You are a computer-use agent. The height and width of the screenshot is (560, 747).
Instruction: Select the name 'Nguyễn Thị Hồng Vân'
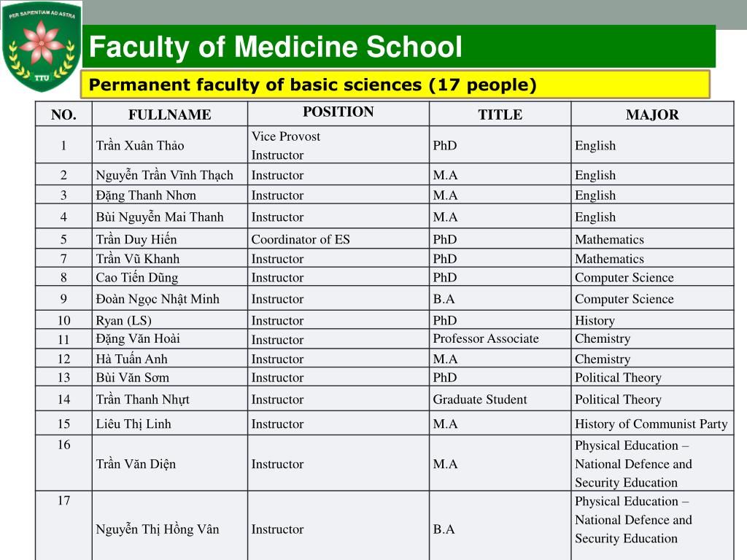pos(158,529)
